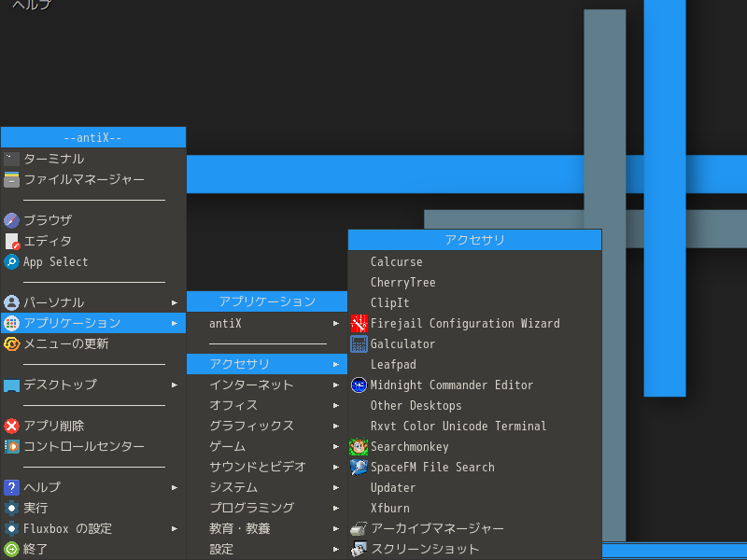Expand the ゲーム submenu arrow
The width and height of the screenshot is (747, 560).
(x=336, y=447)
